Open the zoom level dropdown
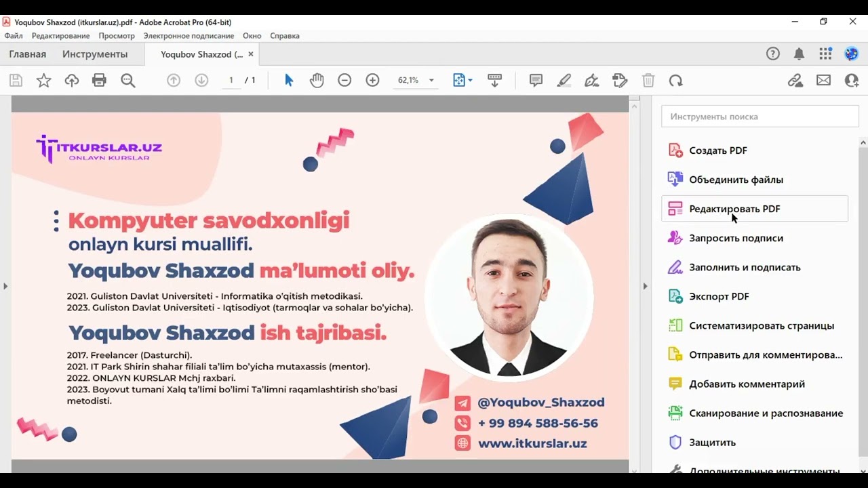 pos(431,80)
